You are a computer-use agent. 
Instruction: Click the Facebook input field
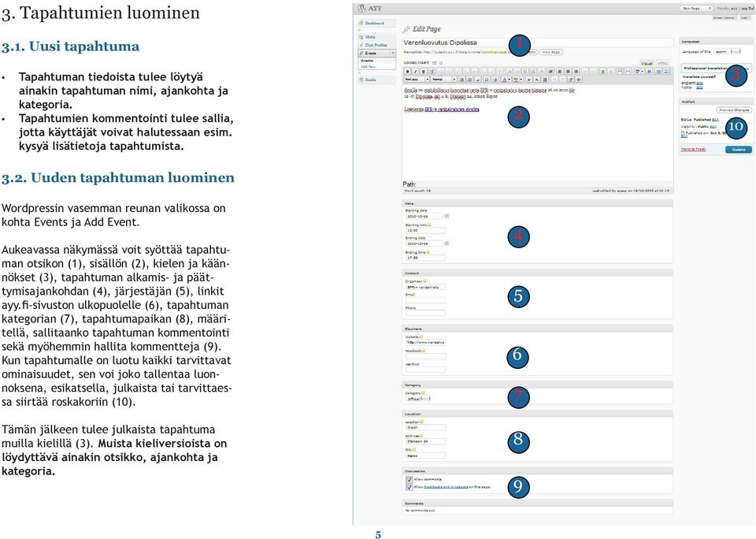[x=426, y=356]
